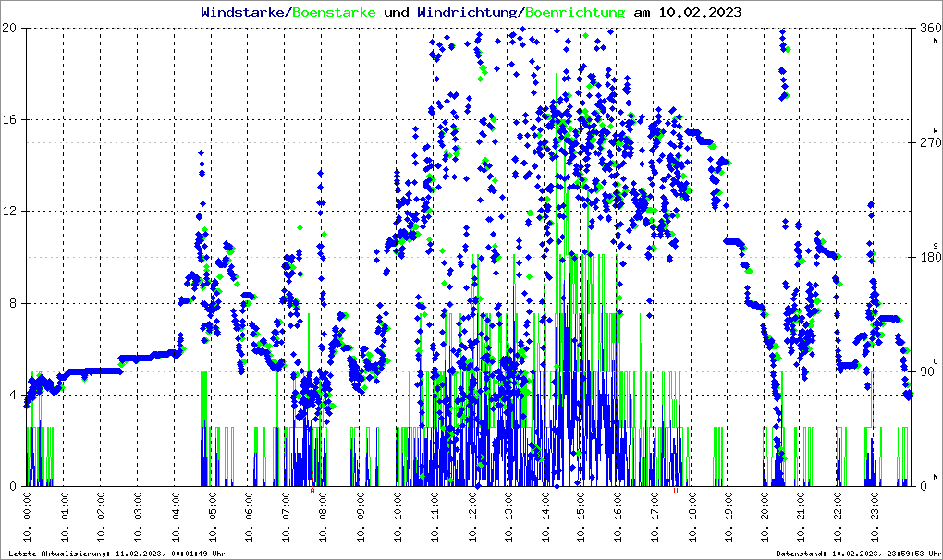Click the 'Datenstand' timestamp footer text

[x=858, y=553]
